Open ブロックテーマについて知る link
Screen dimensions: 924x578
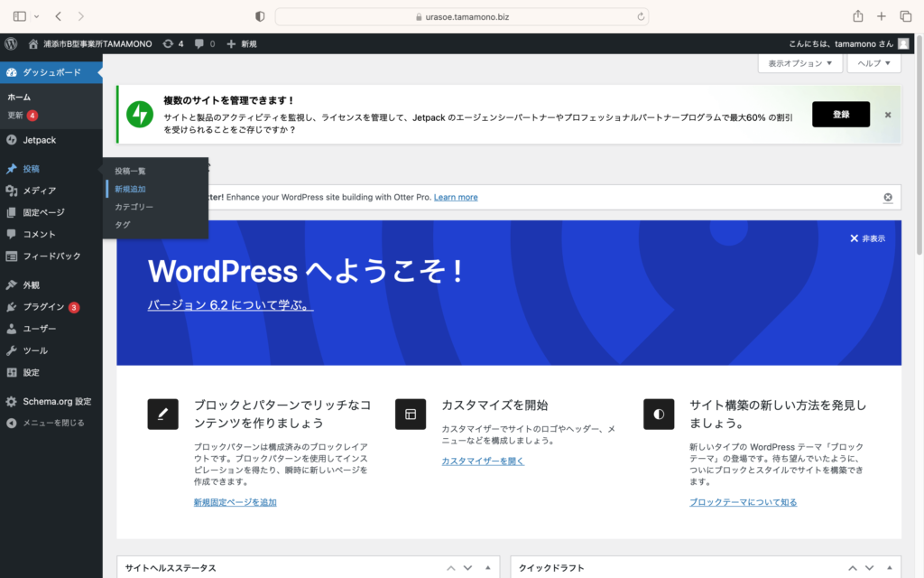[744, 502]
